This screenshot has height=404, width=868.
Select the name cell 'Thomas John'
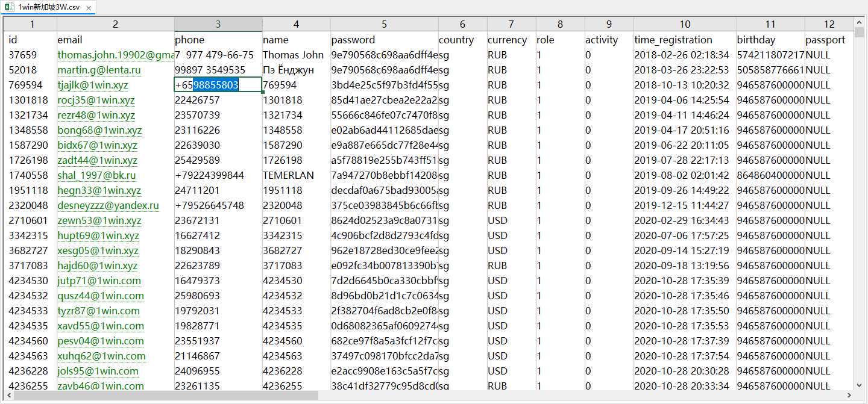click(296, 55)
